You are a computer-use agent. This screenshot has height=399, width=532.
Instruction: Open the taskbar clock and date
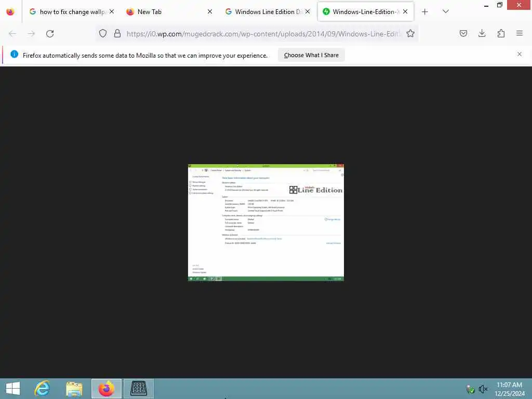click(x=510, y=389)
